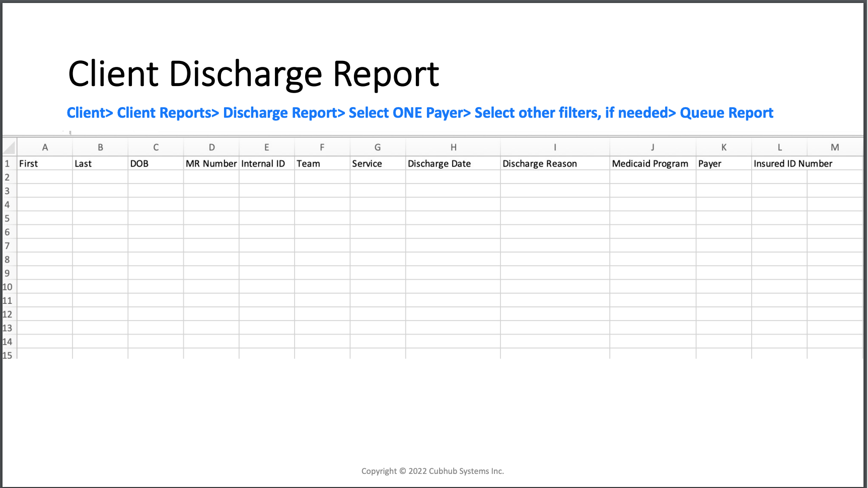Image resolution: width=868 pixels, height=488 pixels.
Task: Select the spreadsheet select-all corner triangle
Action: [x=10, y=147]
